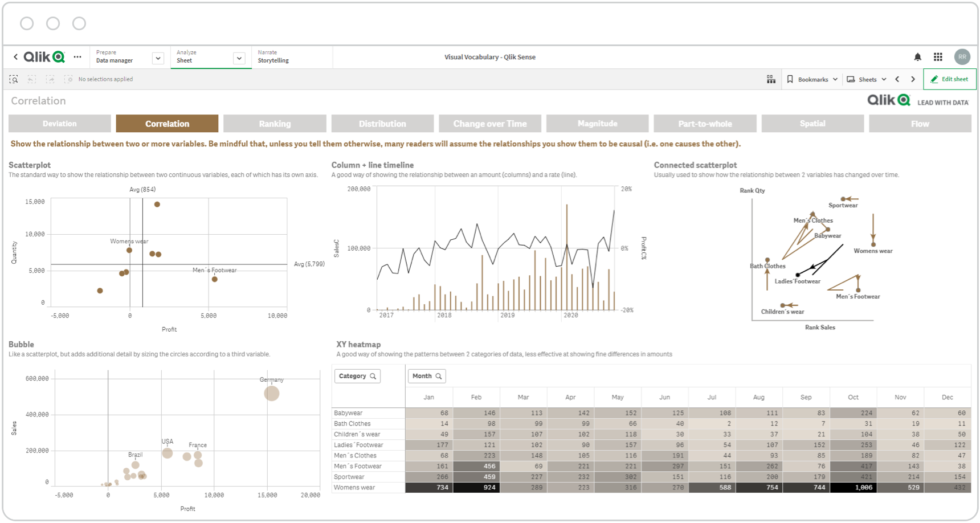The height and width of the screenshot is (523, 980).
Task: Open the Narrate Storytelling tab
Action: click(x=292, y=57)
